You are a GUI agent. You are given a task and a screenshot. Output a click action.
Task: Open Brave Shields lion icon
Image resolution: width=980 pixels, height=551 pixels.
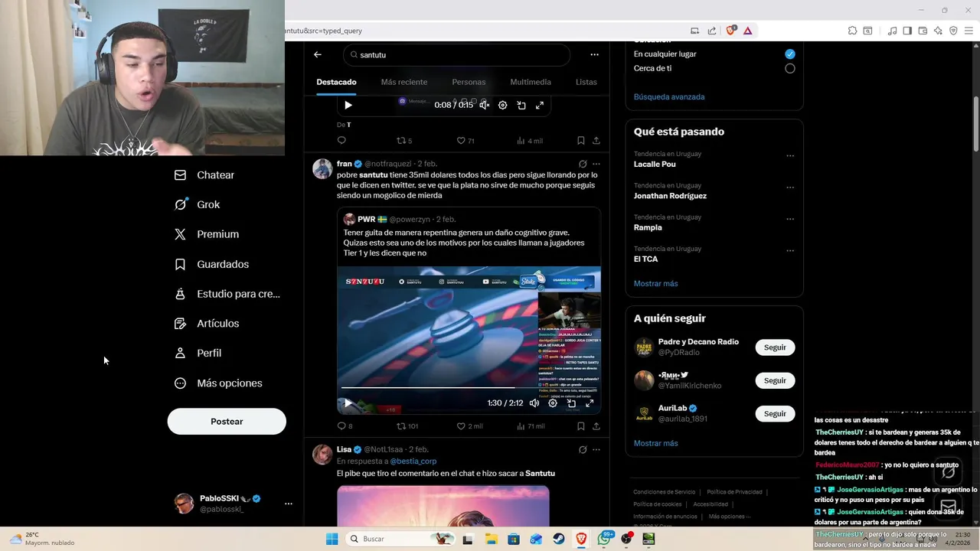tap(730, 31)
